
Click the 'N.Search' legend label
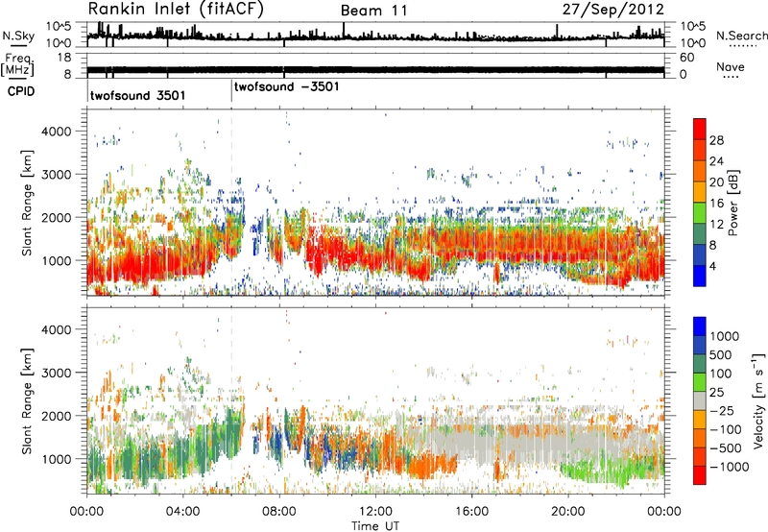click(741, 36)
